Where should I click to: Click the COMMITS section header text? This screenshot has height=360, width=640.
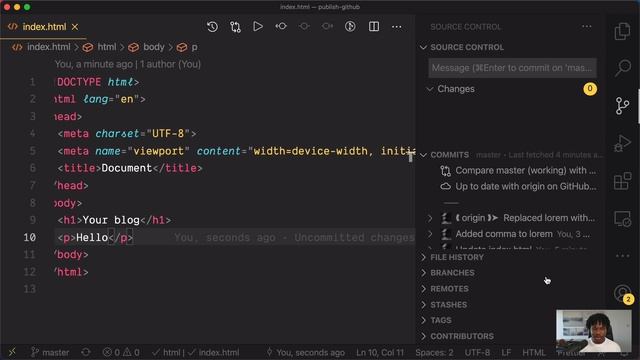click(449, 155)
